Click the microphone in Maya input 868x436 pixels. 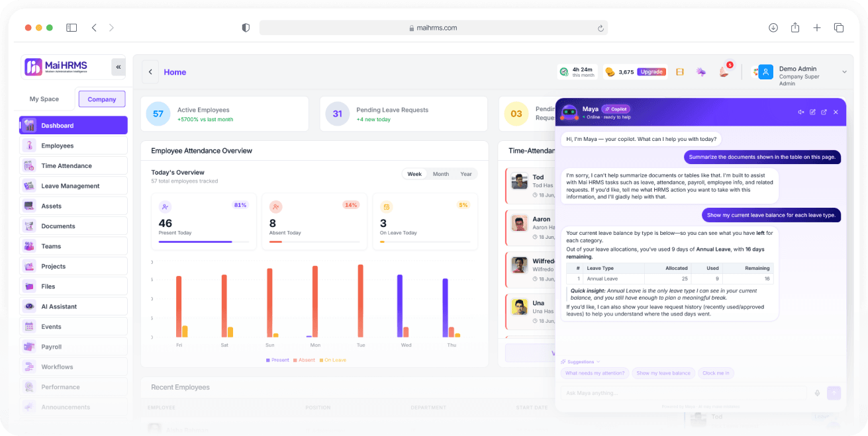coord(817,393)
